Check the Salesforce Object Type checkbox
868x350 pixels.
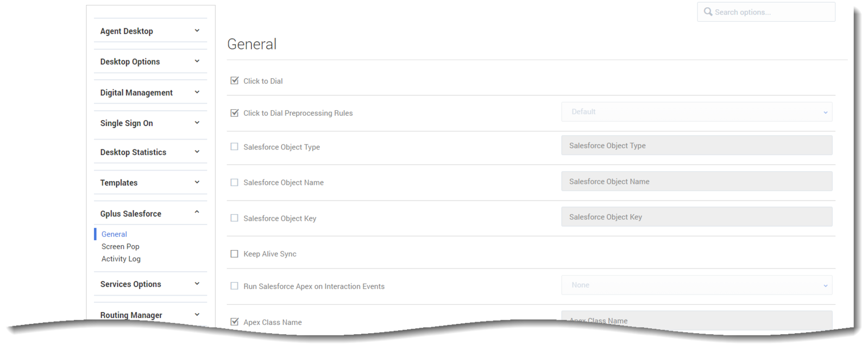pyautogui.click(x=235, y=147)
